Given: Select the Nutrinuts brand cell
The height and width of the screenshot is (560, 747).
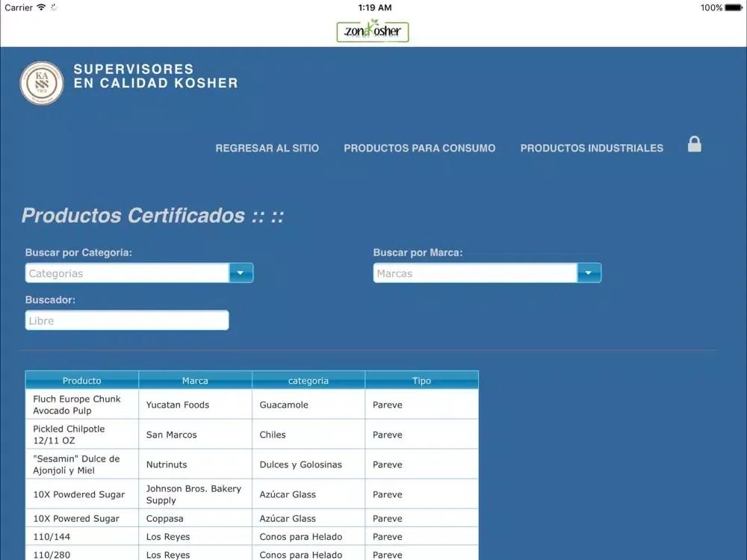Looking at the screenshot, I should pos(195,464).
